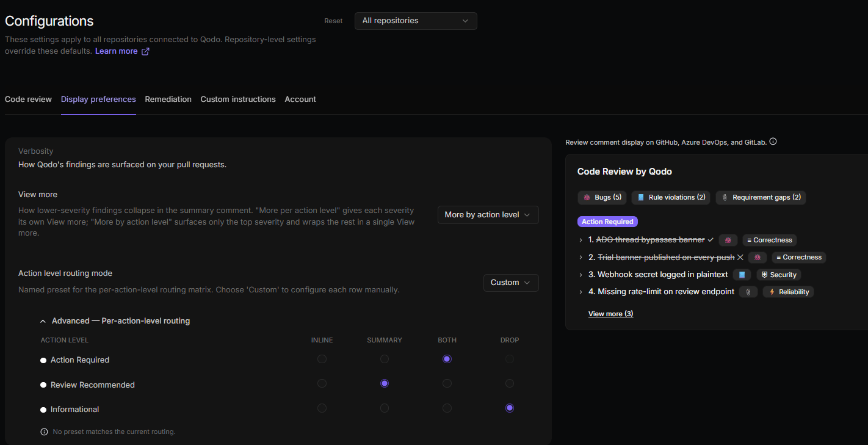868x445 pixels.
Task: Select Drop for Review Recommended
Action: [x=510, y=383]
